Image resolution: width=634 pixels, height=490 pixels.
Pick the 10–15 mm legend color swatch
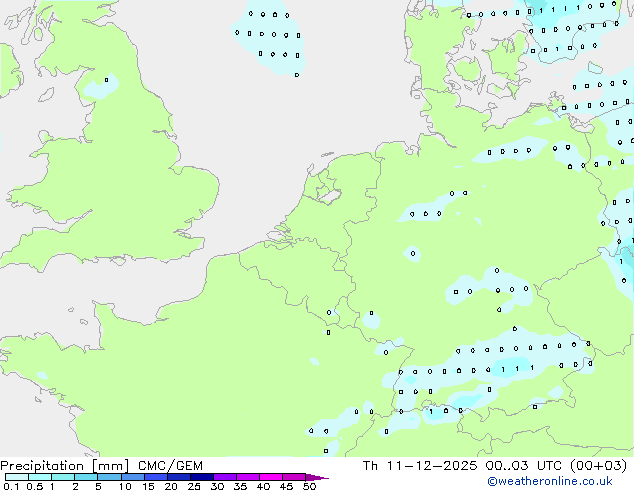(133, 477)
